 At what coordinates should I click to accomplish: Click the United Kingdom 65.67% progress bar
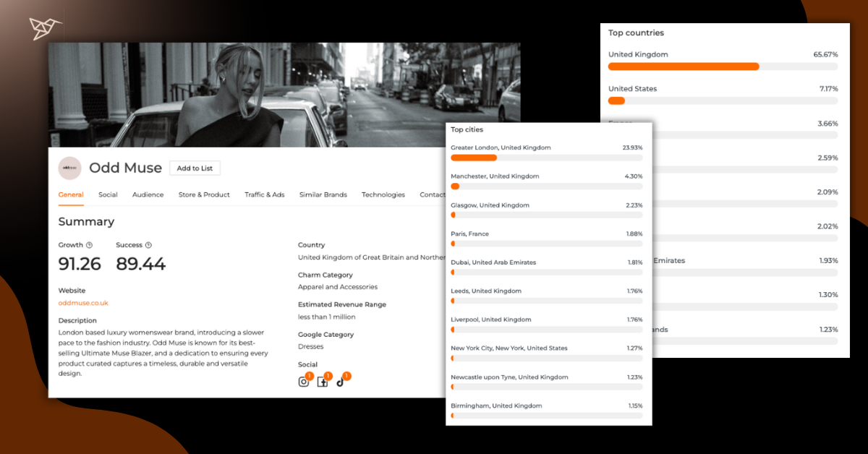click(723, 67)
